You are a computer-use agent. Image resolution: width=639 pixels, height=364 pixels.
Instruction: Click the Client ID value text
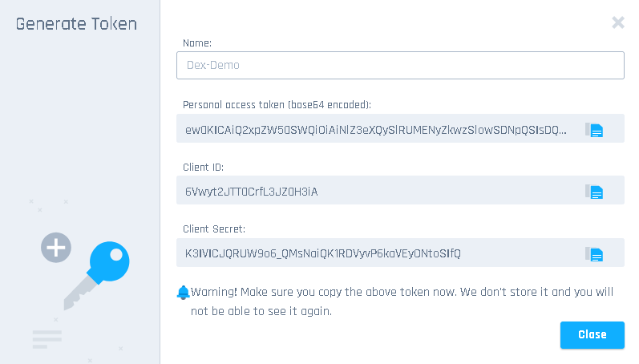252,192
